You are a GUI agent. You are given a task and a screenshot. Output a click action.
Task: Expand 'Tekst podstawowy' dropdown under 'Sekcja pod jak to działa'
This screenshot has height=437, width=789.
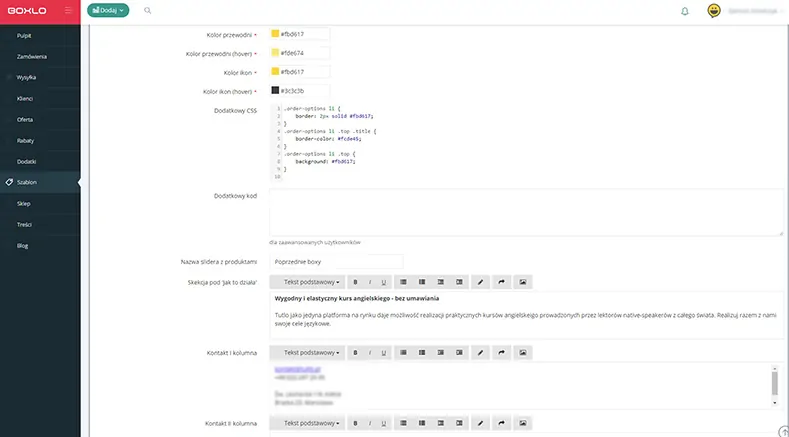[309, 282]
